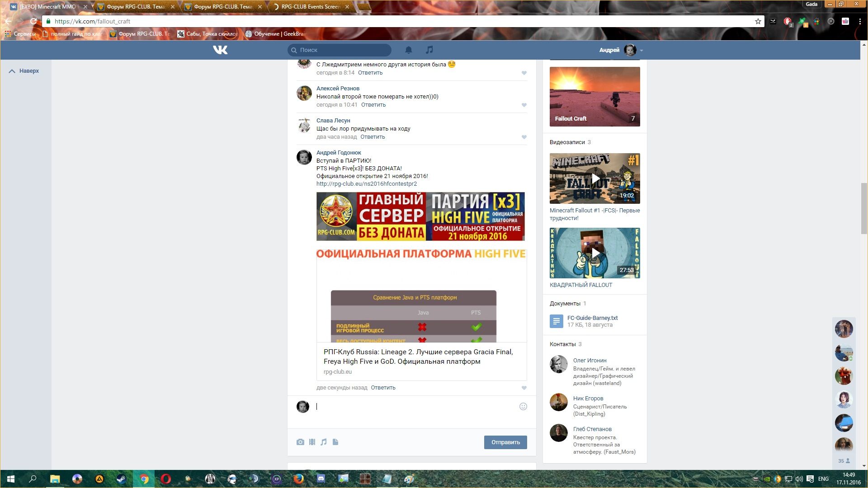Viewport: 868px width, 488px height.
Task: Open the РПГ-Клуб Russia link preview title
Action: [418, 357]
